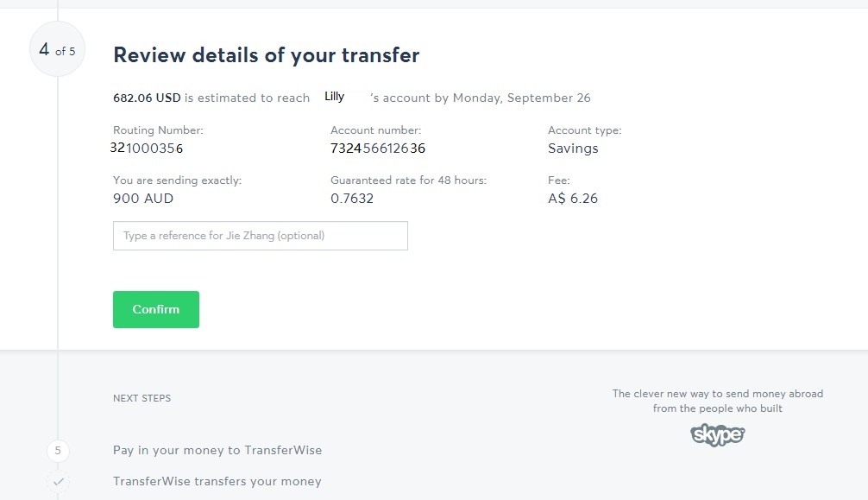868x500 pixels.
Task: Select TransferWise transfers your money step
Action: 217,481
